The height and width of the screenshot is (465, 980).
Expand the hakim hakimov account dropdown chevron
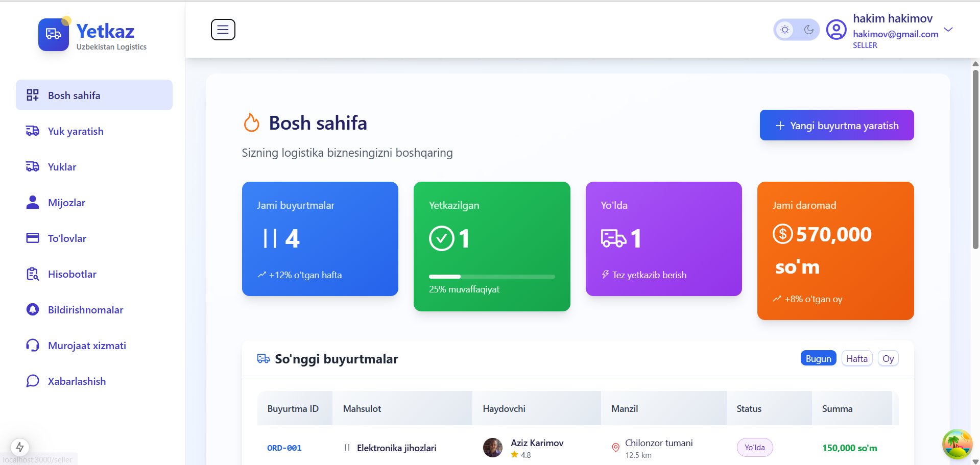click(x=948, y=30)
